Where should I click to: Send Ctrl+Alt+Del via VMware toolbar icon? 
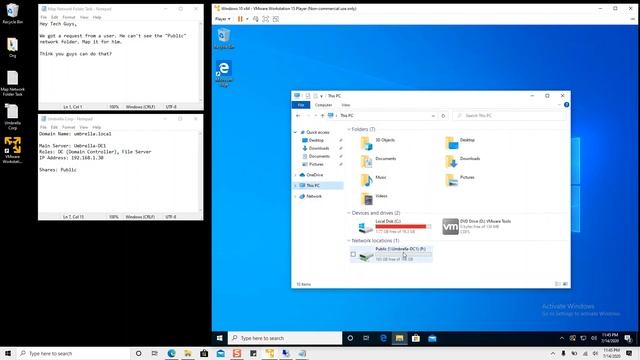coord(256,19)
